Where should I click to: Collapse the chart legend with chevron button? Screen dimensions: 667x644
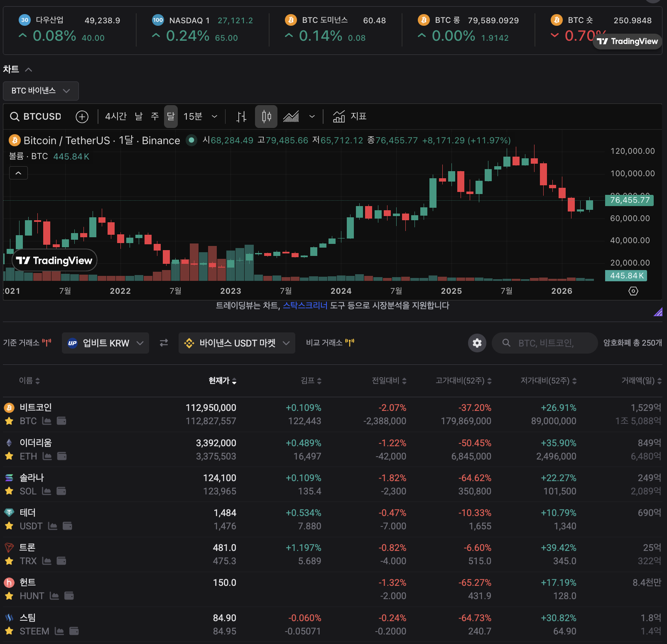[18, 173]
